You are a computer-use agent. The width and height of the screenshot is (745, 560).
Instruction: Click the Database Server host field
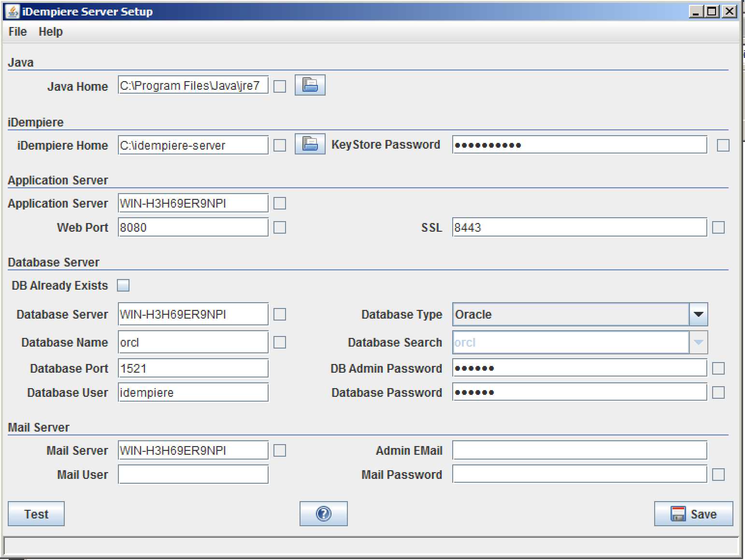(193, 314)
